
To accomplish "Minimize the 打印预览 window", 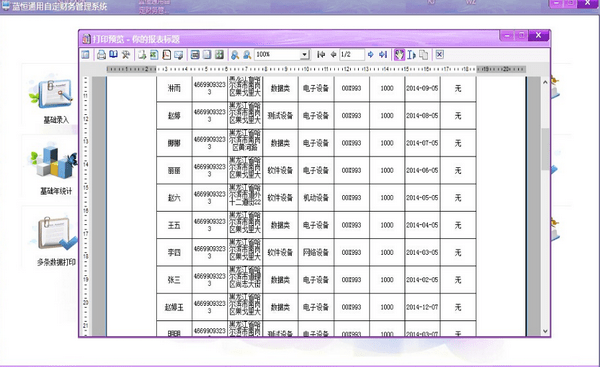I will (x=507, y=36).
